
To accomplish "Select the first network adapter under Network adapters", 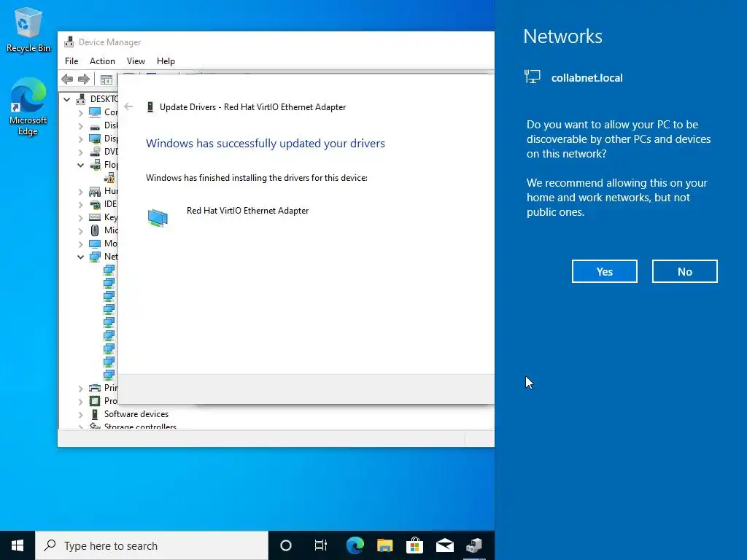I will [x=109, y=270].
